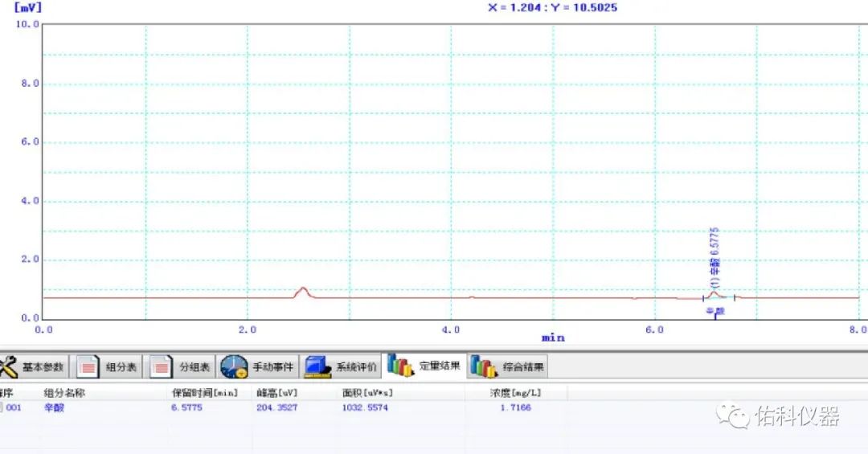Viewport: 868px width, 454px height.
Task: Click the blue 系统评价 icon
Action: click(317, 367)
